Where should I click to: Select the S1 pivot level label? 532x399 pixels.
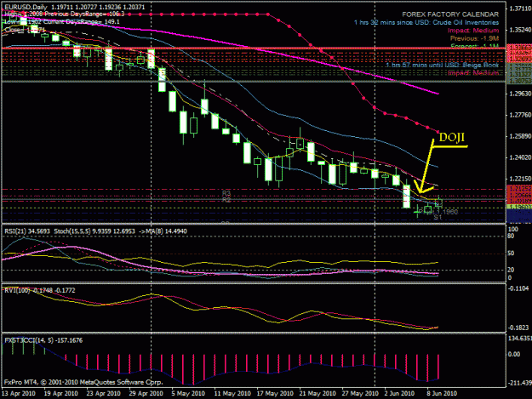point(438,217)
